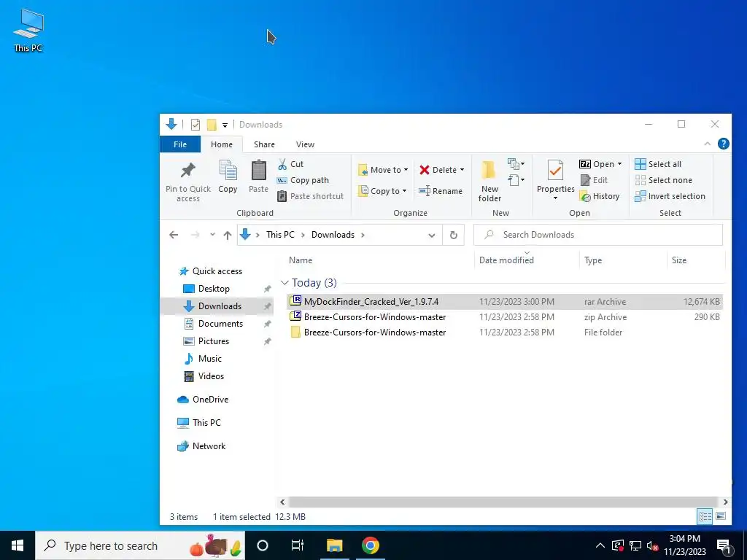Viewport: 747px width, 560px height.
Task: Click the Paste clipboard icon
Action: tap(259, 171)
